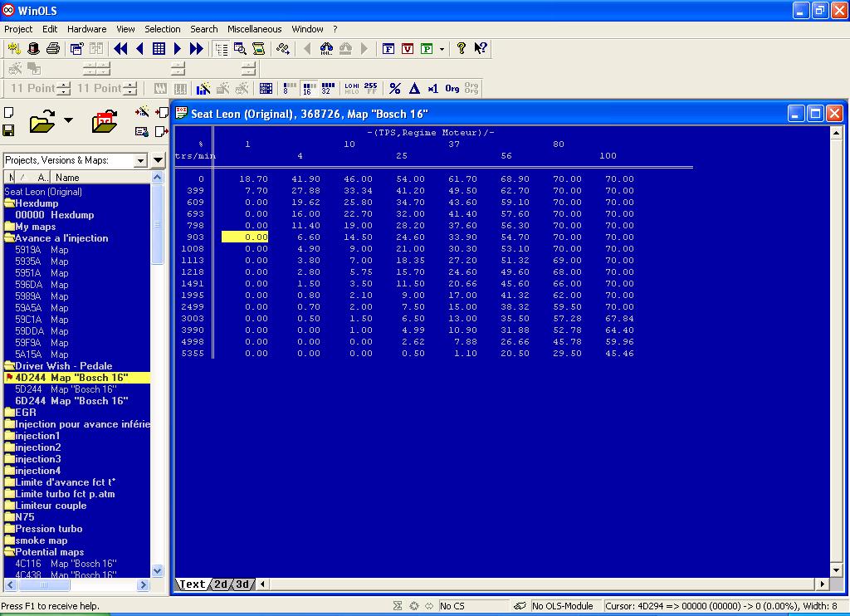Switch to the 3d view tab
This screenshot has width=850, height=616.
(x=242, y=584)
